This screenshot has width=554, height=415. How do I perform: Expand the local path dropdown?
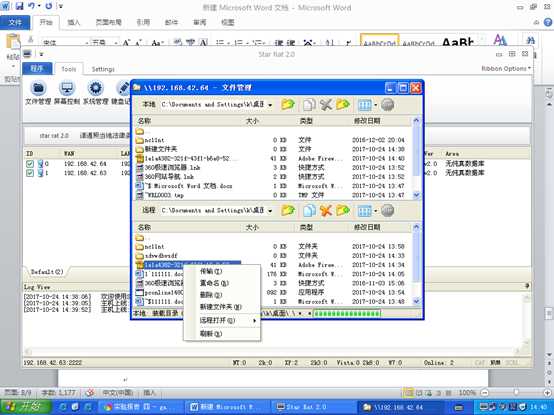[x=270, y=105]
